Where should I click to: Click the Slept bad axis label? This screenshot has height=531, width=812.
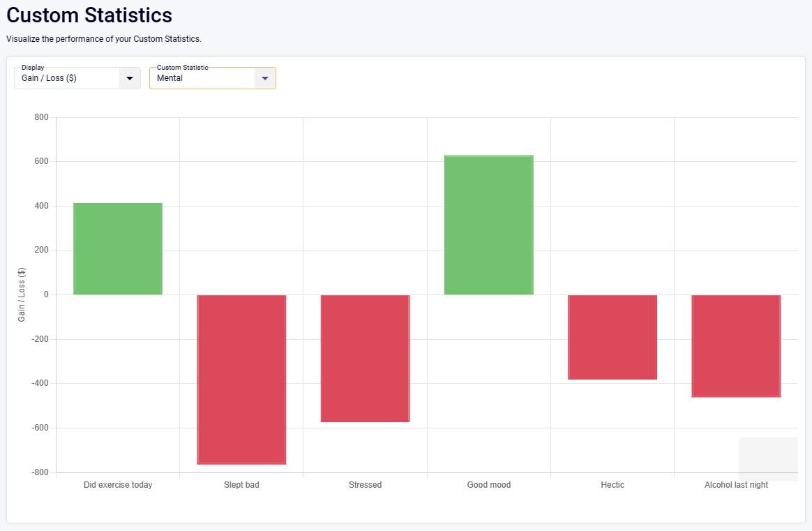click(241, 485)
